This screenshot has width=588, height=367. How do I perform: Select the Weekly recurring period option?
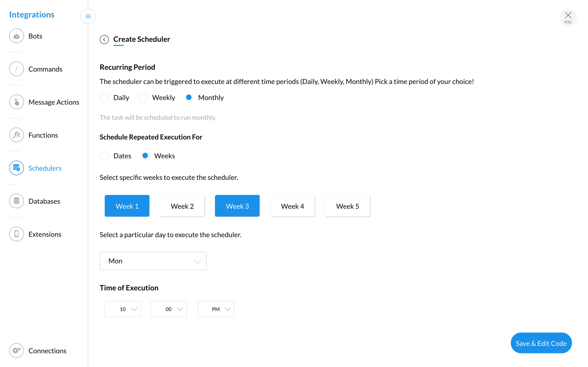click(x=143, y=97)
